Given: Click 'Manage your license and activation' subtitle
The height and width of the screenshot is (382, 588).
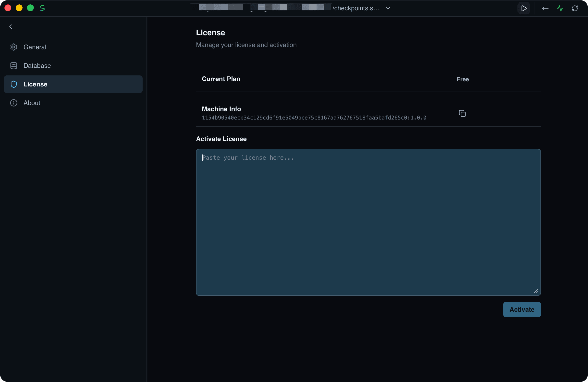Looking at the screenshot, I should click(246, 45).
